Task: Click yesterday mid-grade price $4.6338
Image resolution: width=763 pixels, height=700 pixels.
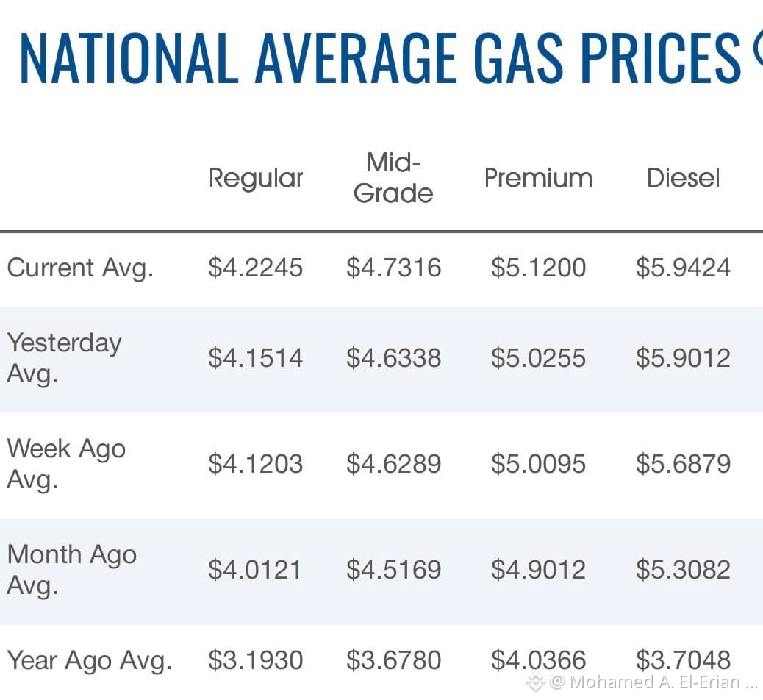Action: pos(394,358)
